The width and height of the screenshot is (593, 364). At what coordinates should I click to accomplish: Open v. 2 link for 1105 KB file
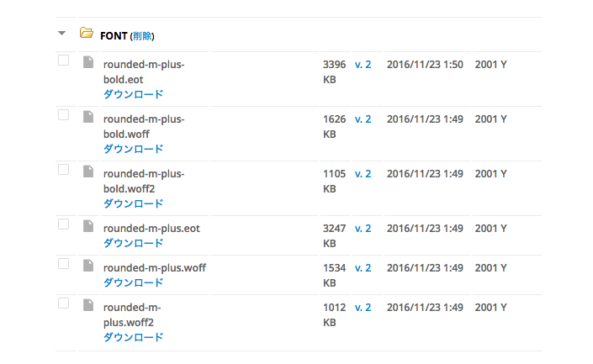363,173
